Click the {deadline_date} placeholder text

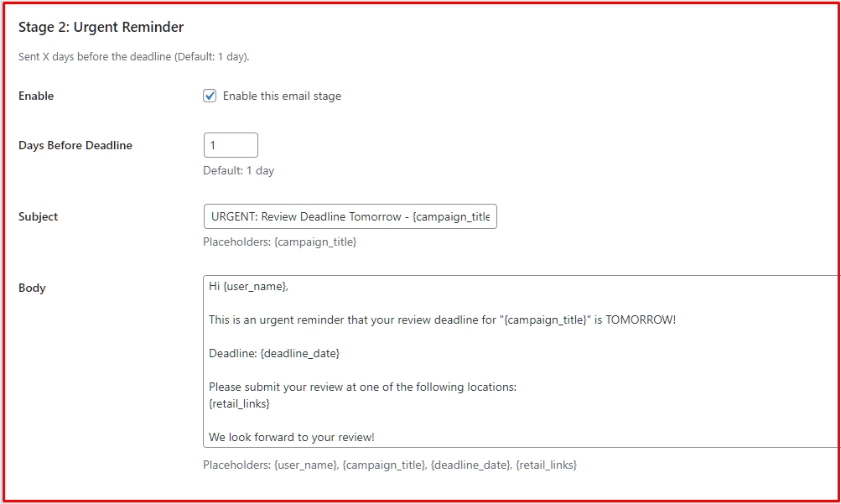[x=470, y=463]
